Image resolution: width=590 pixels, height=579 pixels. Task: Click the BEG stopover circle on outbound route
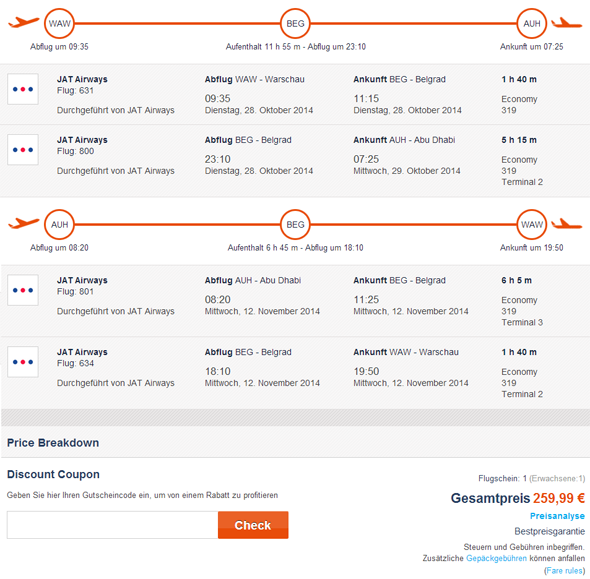pyautogui.click(x=295, y=24)
